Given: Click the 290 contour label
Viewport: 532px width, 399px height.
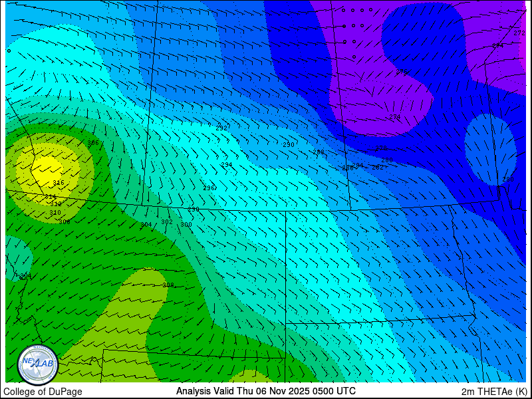Looking at the screenshot, I should 289,145.
